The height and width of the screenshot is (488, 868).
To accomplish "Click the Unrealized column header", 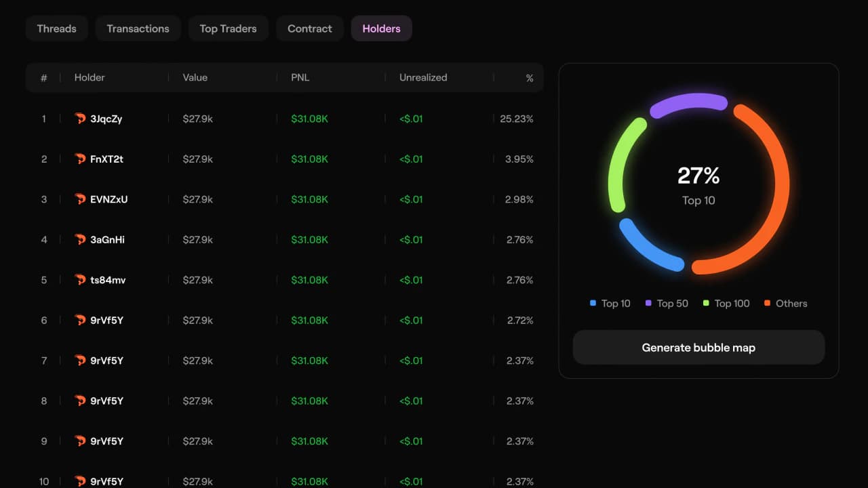I will click(x=423, y=78).
